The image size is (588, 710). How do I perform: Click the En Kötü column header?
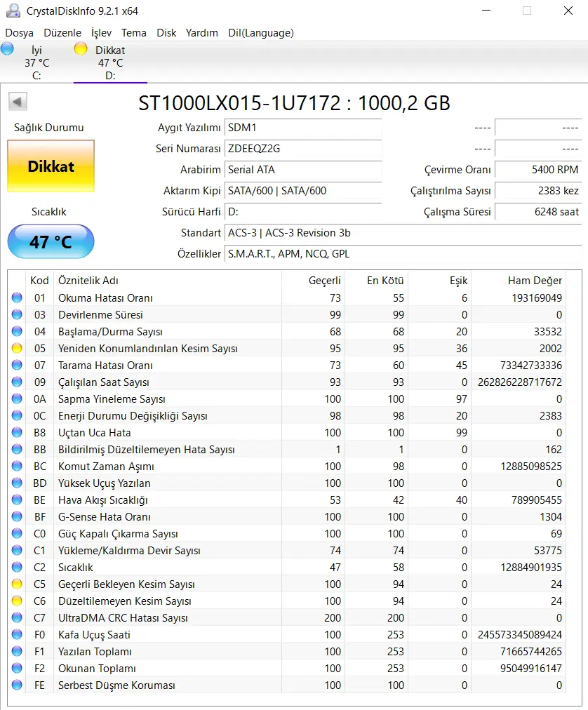pos(377,281)
